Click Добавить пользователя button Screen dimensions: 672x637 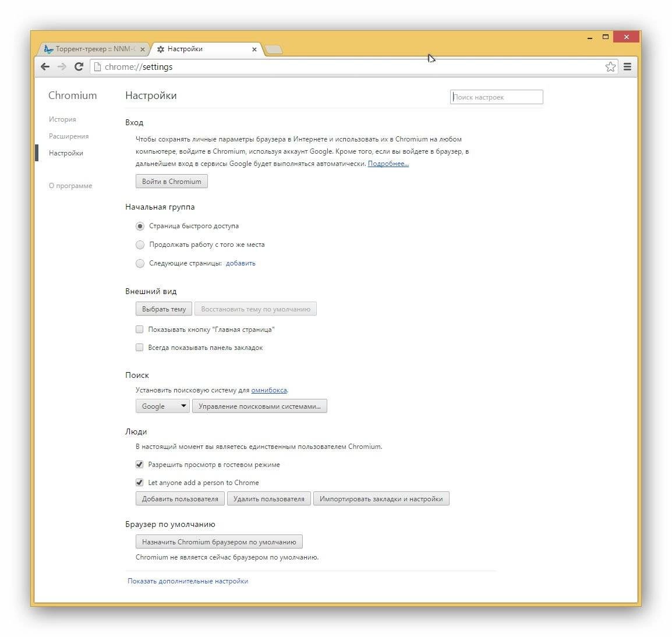[x=180, y=498]
